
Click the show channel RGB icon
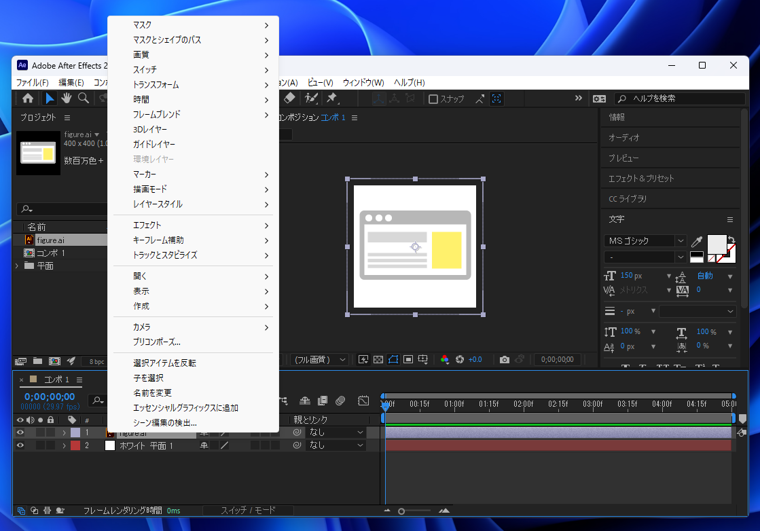(444, 359)
